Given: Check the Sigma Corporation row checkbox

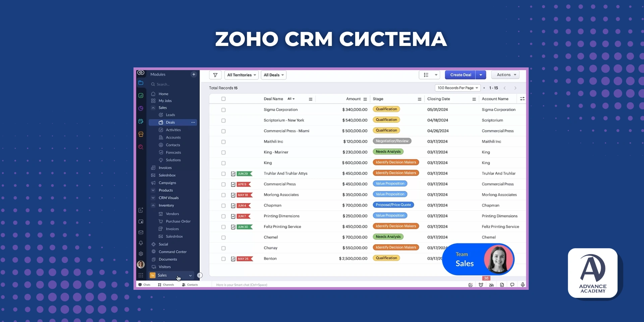Looking at the screenshot, I should (x=223, y=110).
